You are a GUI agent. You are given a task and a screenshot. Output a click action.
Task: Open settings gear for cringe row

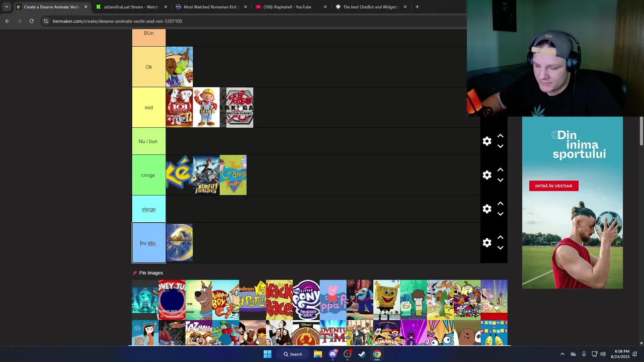pos(487,175)
